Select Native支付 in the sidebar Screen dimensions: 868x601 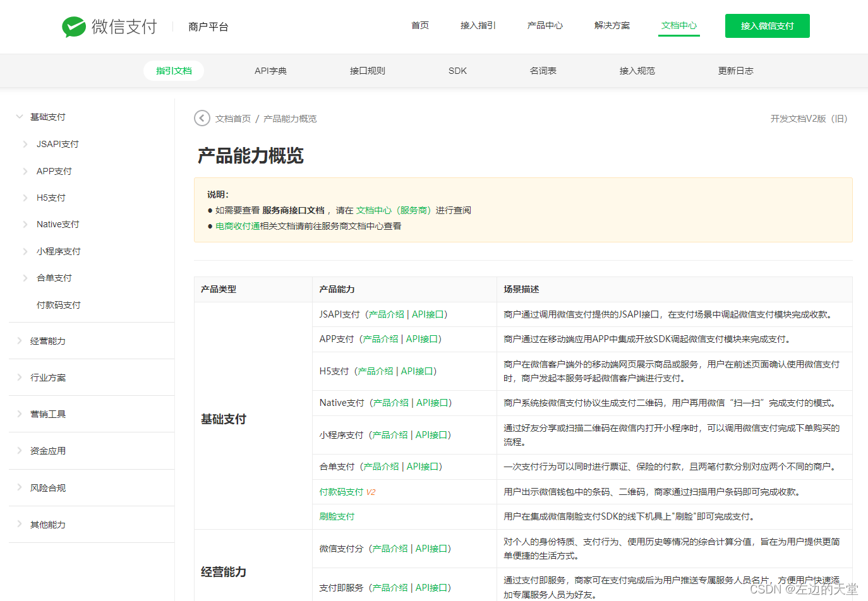point(59,224)
